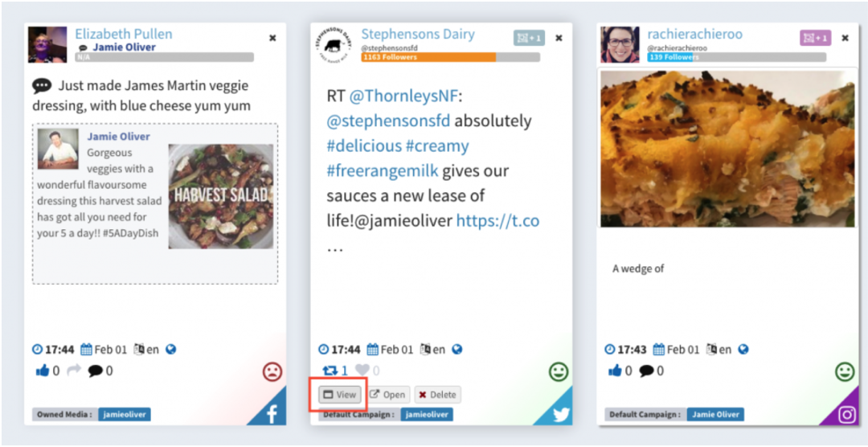Click the grey +1 badge on Stephensons Dairy card
The height and width of the screenshot is (447, 868).
click(x=529, y=38)
